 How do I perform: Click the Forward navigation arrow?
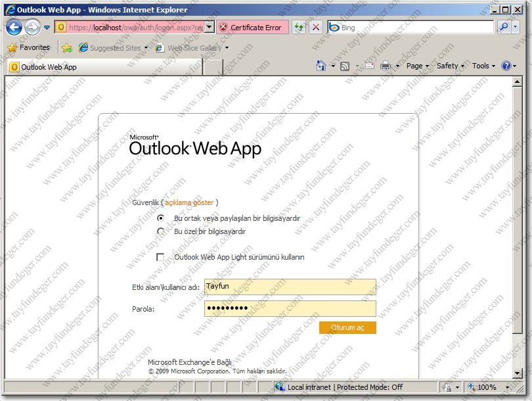[33, 28]
